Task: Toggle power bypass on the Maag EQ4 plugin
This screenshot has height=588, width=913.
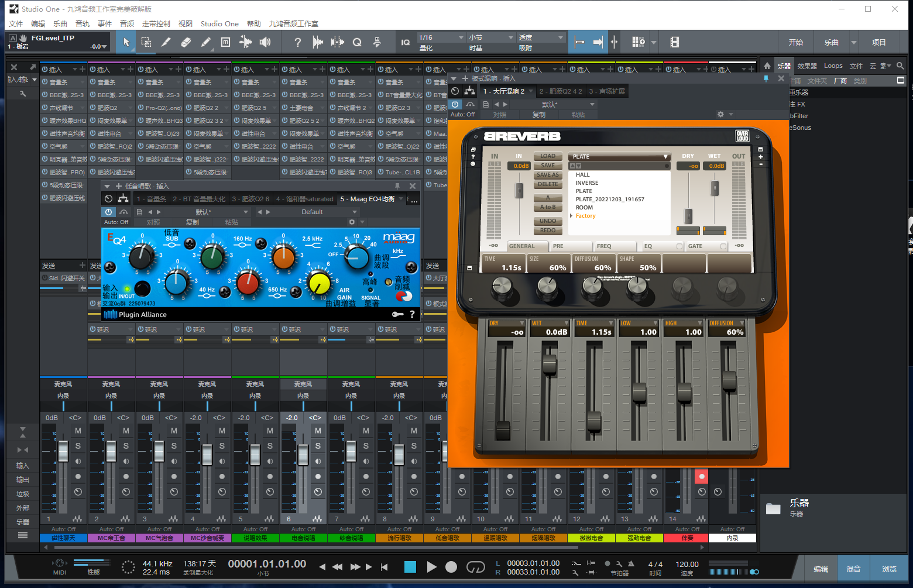Action: click(x=108, y=212)
